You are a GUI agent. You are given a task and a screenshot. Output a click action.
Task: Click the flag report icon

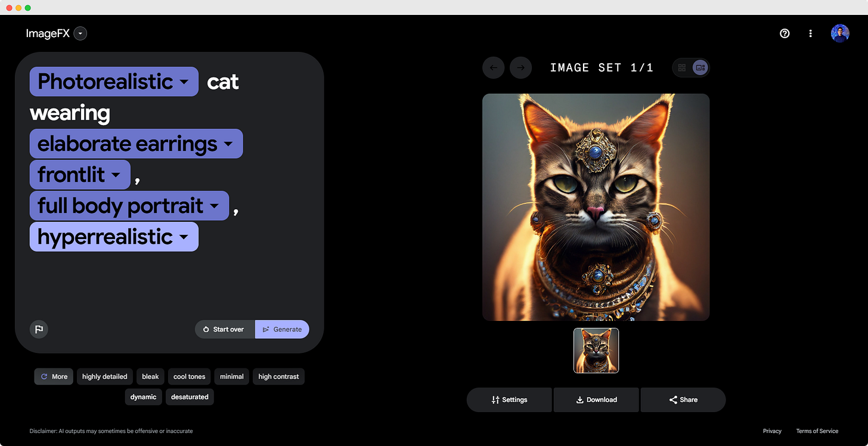point(39,329)
